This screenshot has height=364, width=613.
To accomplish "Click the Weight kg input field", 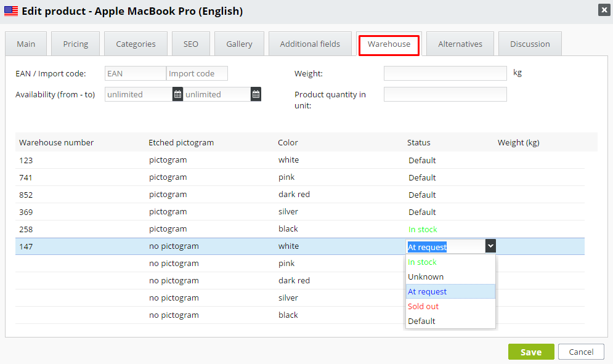I will tap(445, 73).
